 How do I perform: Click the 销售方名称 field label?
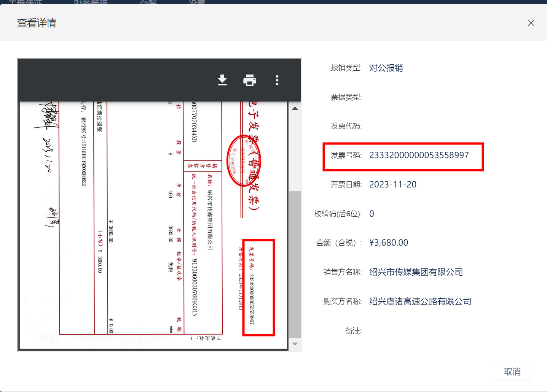[x=343, y=272]
